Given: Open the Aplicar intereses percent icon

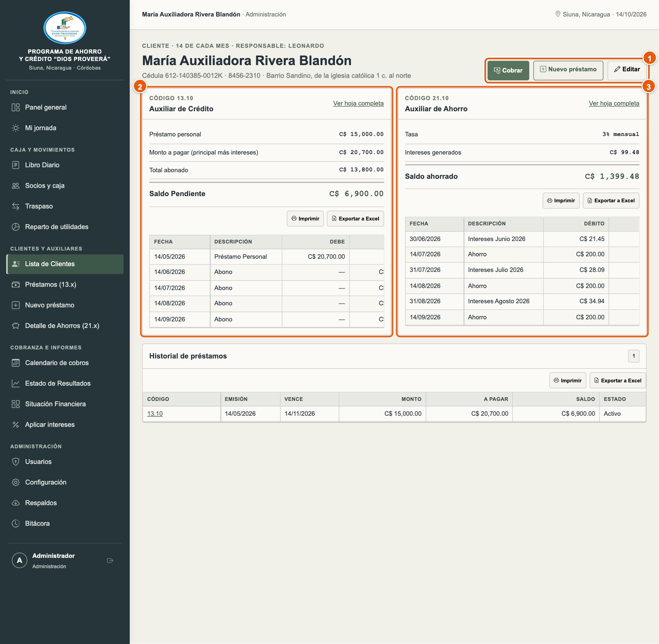Looking at the screenshot, I should tap(16, 424).
